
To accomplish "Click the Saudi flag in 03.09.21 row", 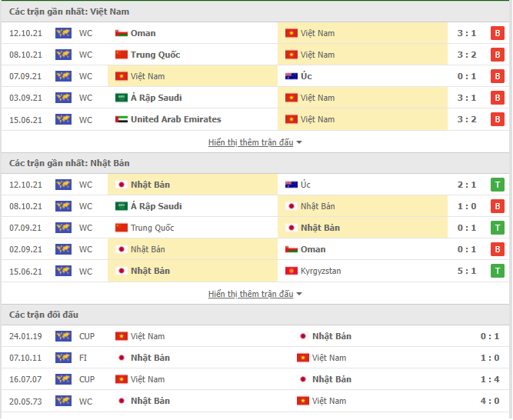I will [122, 98].
